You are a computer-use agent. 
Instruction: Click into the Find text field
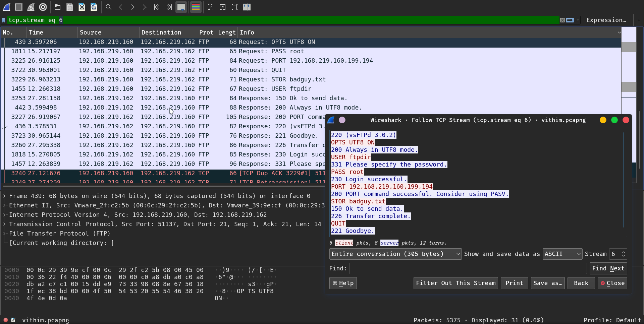468,268
